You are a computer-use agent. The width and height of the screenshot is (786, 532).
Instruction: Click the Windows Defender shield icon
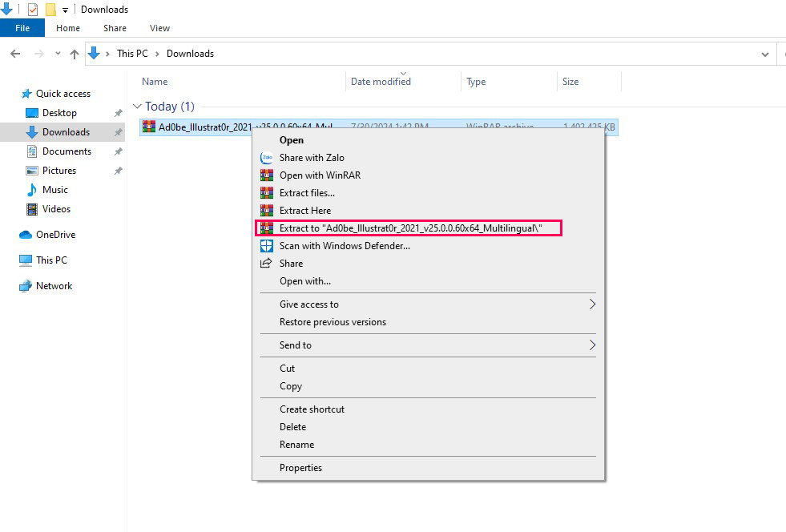pos(267,246)
